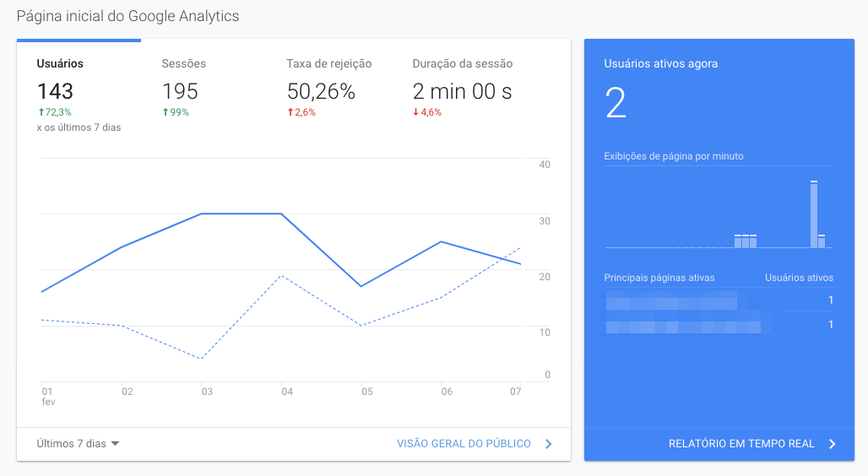Click Exibições de página por minuto label

[x=673, y=156]
